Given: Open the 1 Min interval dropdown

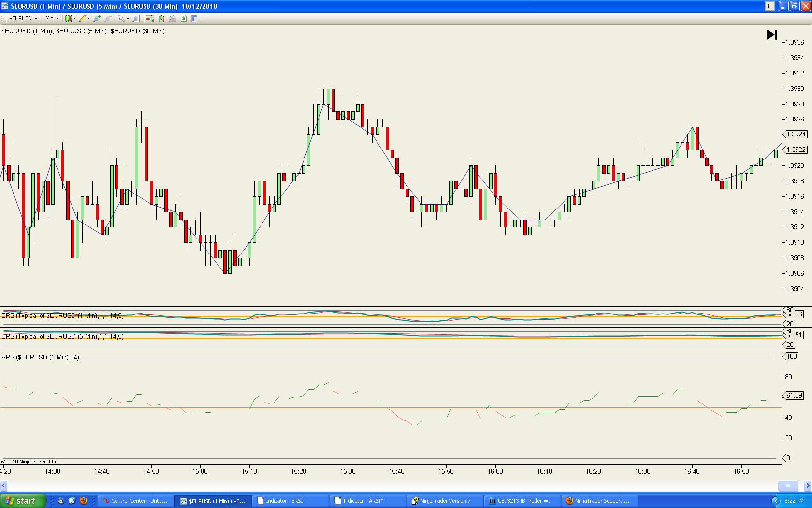Looking at the screenshot, I should coord(50,18).
